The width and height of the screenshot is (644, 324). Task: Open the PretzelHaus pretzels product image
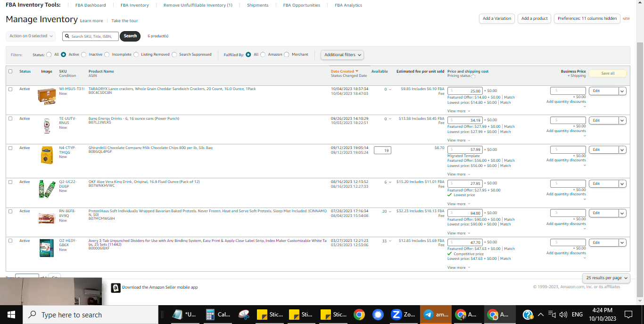[x=47, y=218]
